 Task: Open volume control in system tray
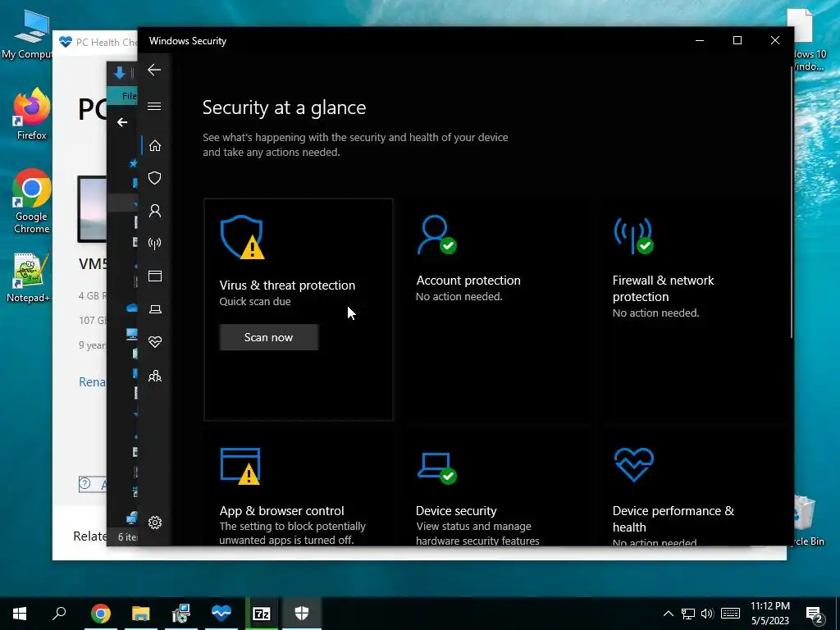pyautogui.click(x=707, y=614)
